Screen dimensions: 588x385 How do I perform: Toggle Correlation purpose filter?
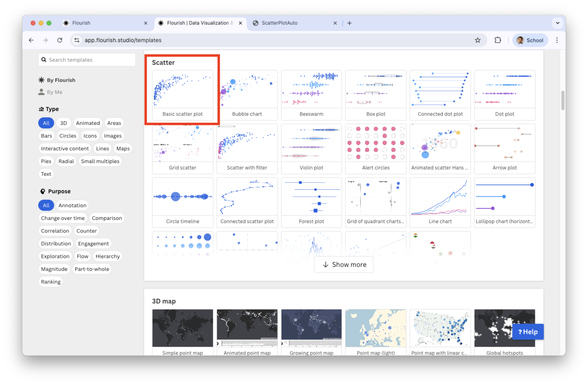coord(55,231)
